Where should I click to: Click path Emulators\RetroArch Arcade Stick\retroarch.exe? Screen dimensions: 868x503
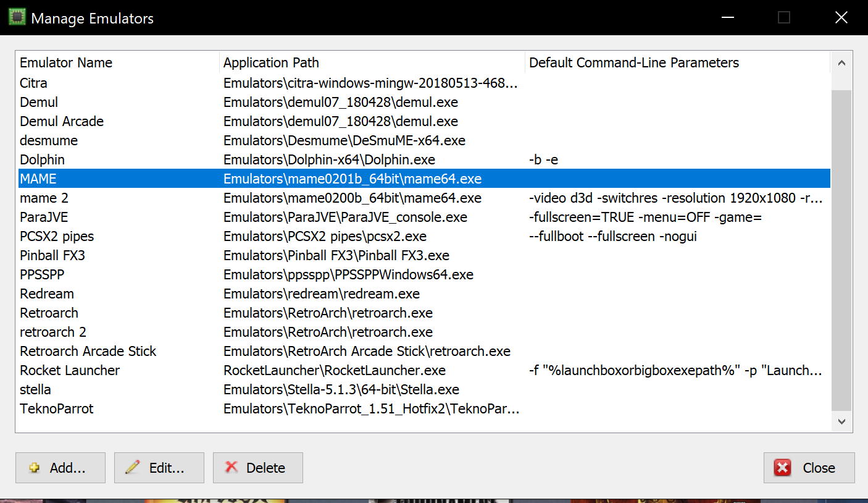(x=367, y=351)
